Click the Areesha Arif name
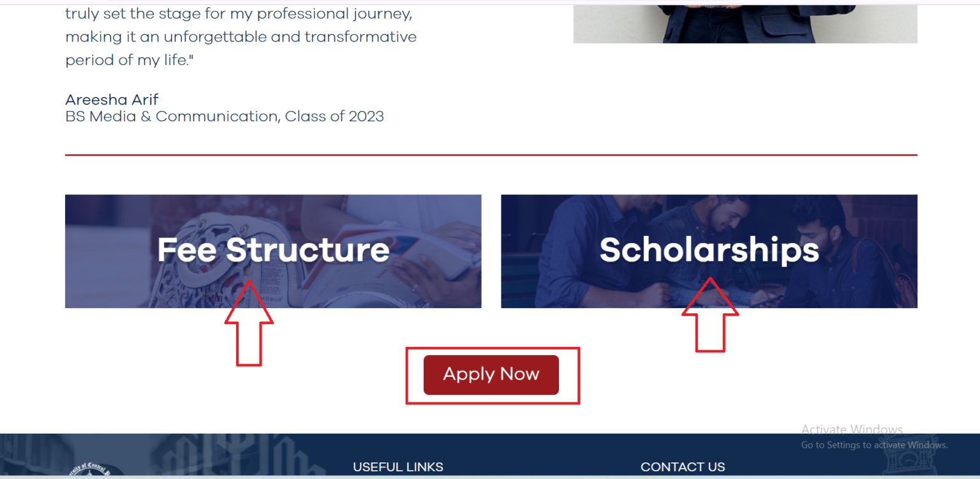Screen dimensions: 980x479 112,99
